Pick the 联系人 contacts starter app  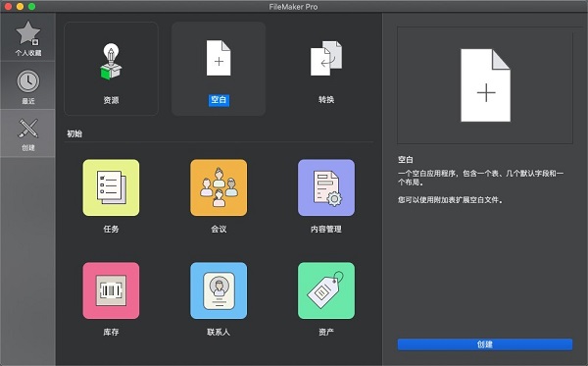[219, 290]
